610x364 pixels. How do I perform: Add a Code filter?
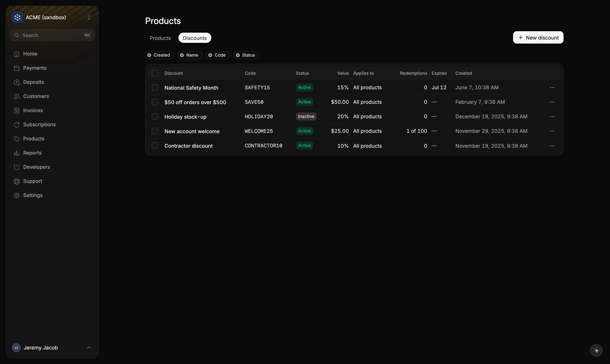(218, 55)
